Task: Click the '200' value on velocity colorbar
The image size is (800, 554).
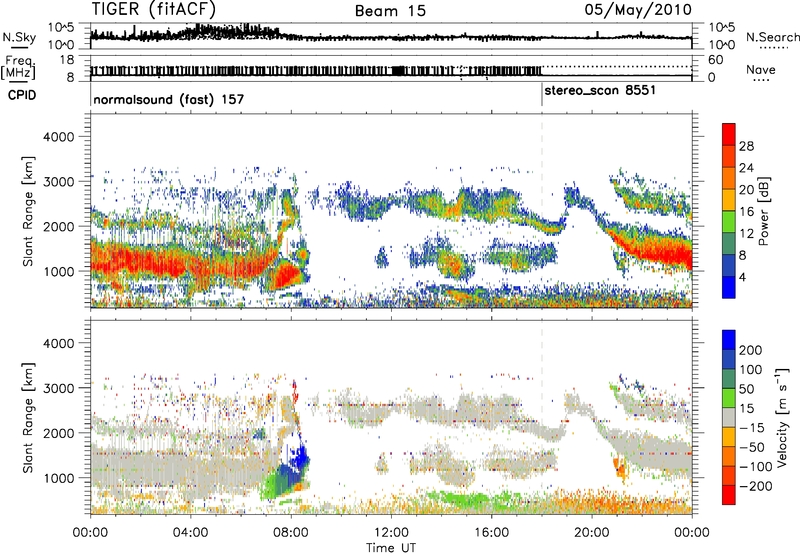Action: (x=751, y=350)
